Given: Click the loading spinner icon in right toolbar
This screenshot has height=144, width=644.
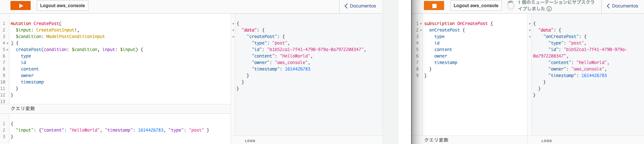Looking at the screenshot, I should pyautogui.click(x=511, y=6).
